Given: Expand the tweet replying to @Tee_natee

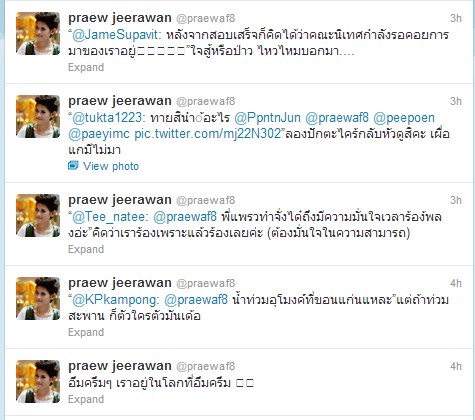Looking at the screenshot, I should point(86,249).
